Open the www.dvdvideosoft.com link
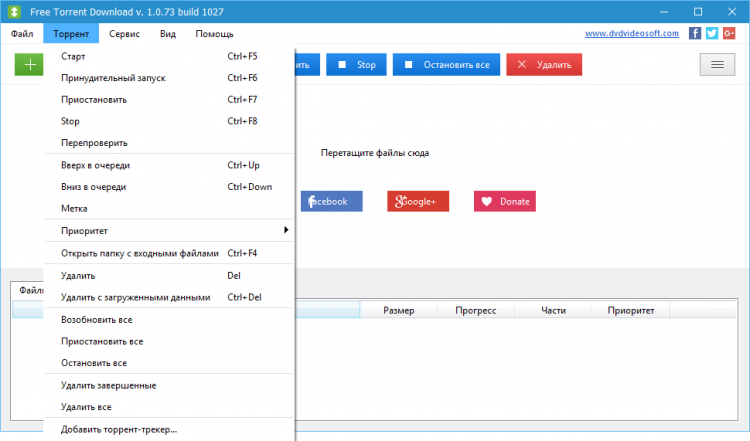 point(631,33)
